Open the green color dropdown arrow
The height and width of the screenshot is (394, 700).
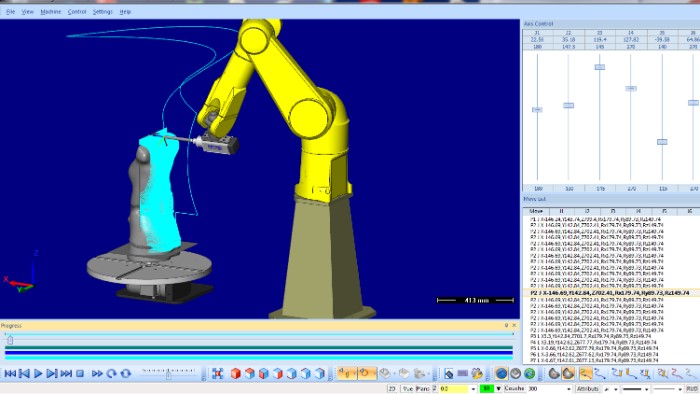498,389
